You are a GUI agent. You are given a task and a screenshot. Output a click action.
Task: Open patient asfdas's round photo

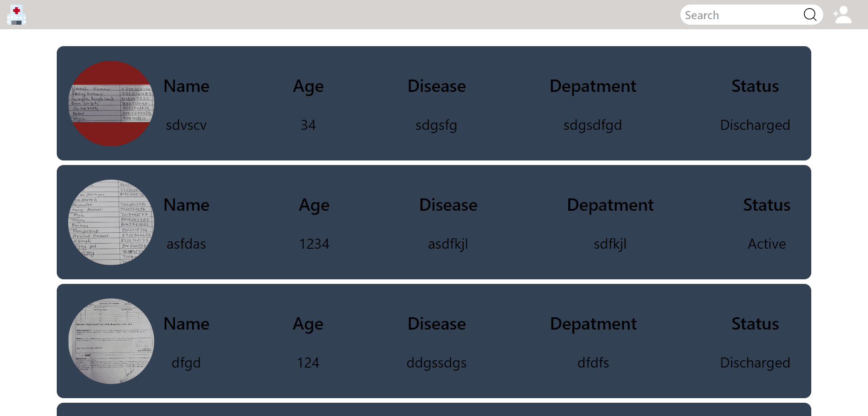(111, 223)
